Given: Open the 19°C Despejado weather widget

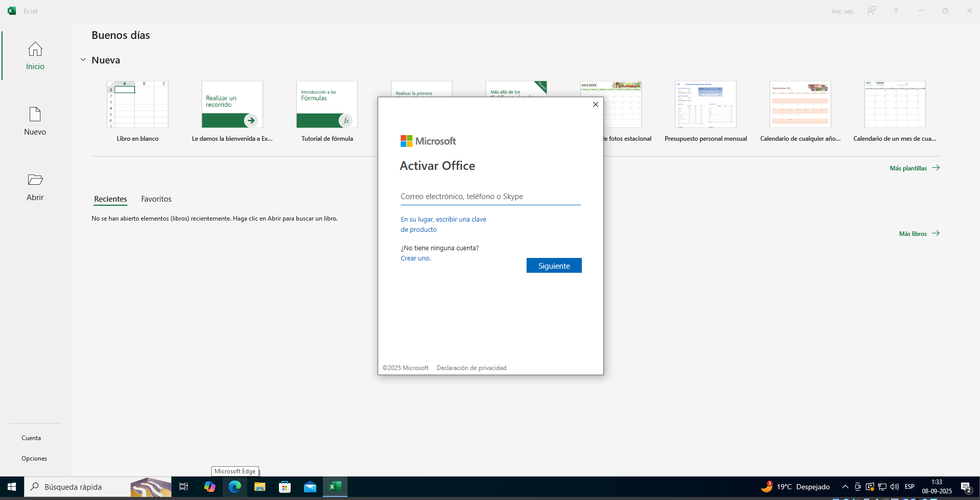Looking at the screenshot, I should click(795, 487).
